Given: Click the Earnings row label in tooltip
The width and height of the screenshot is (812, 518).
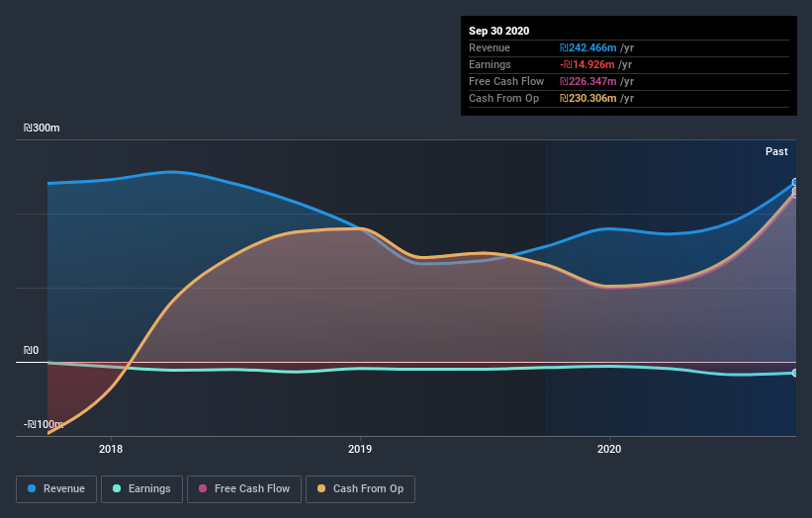Looking at the screenshot, I should [x=490, y=64].
